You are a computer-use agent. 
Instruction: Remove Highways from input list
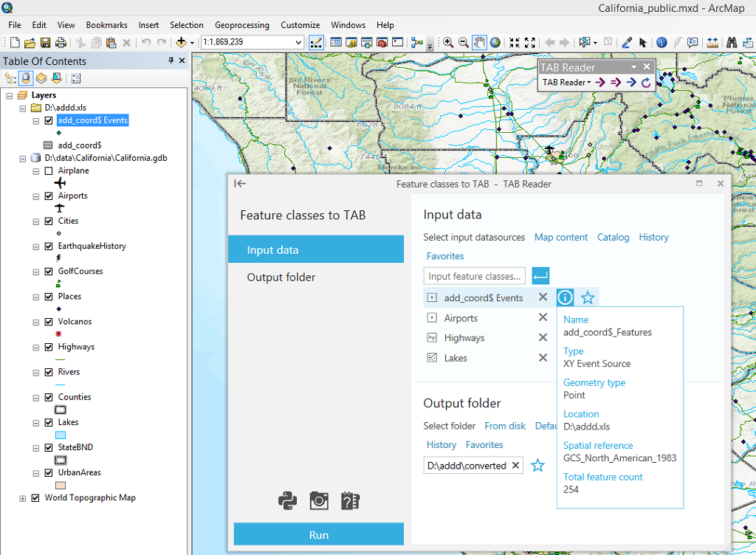(543, 337)
